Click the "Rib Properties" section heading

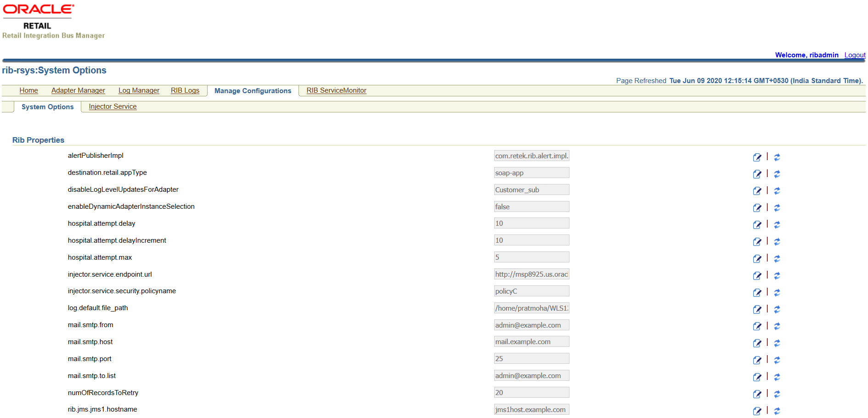click(38, 140)
